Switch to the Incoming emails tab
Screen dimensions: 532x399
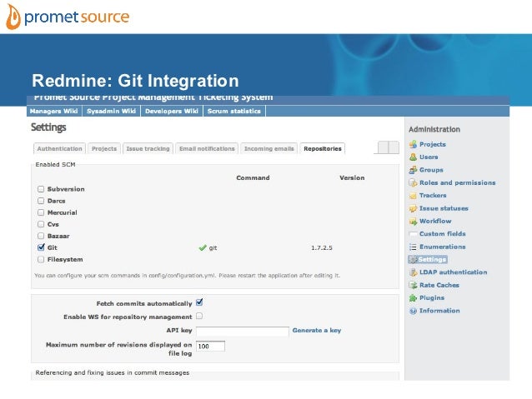pos(269,148)
